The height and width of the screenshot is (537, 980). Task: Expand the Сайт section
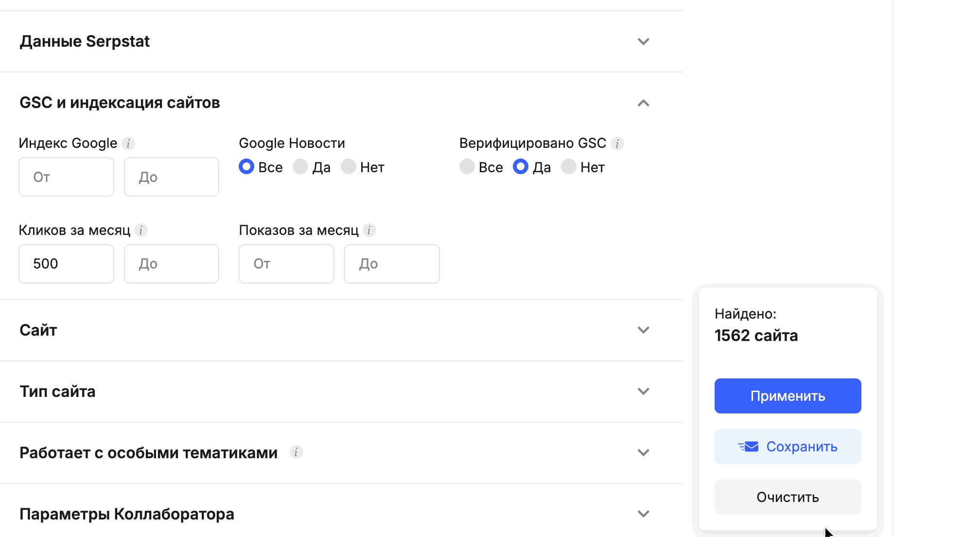pos(643,330)
